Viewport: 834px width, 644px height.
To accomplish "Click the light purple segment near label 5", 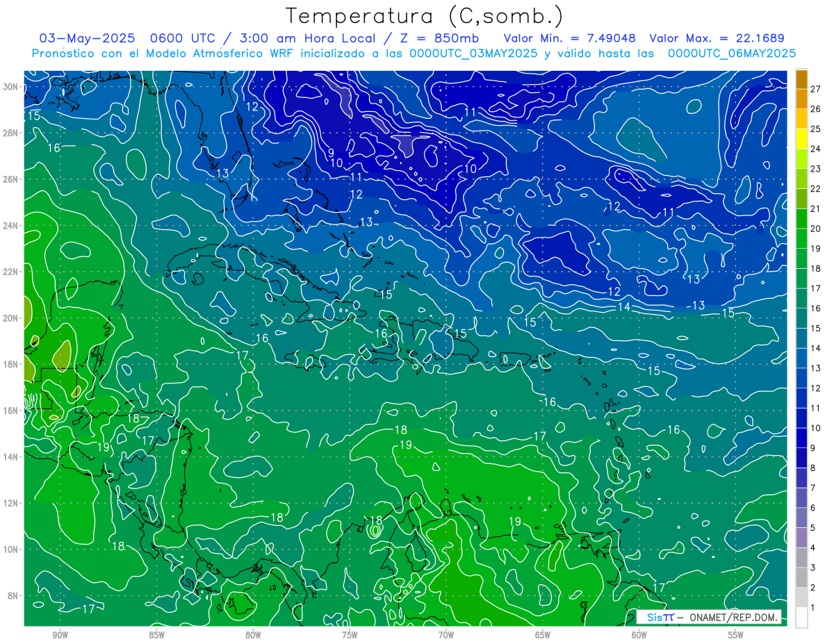I will (802, 538).
